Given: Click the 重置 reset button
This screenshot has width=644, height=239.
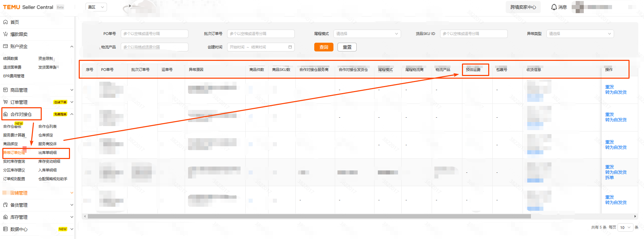Looking at the screenshot, I should click(347, 47).
